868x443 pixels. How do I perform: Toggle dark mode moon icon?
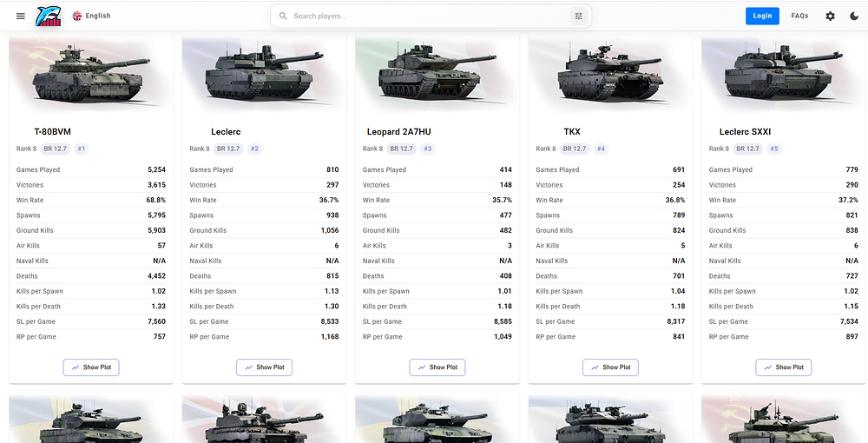[x=854, y=16]
